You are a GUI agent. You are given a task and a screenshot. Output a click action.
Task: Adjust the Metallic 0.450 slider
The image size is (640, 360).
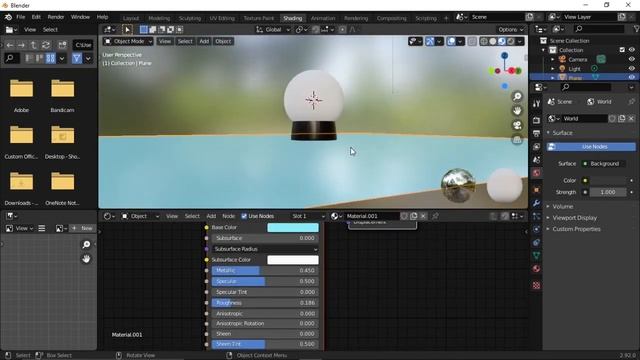point(265,270)
